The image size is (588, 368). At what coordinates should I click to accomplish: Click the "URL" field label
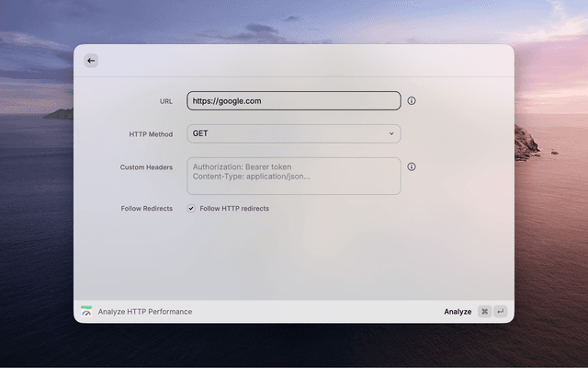point(165,101)
